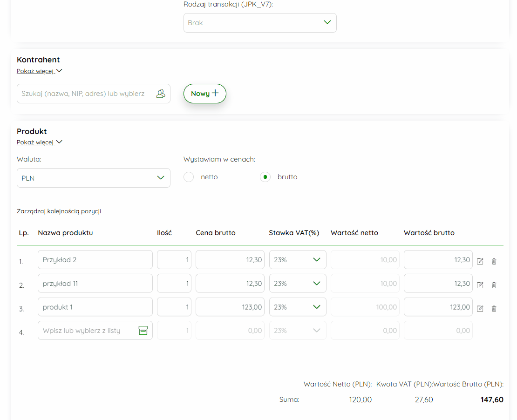Click product name field Przykład 2
517x420 pixels.
tap(95, 260)
